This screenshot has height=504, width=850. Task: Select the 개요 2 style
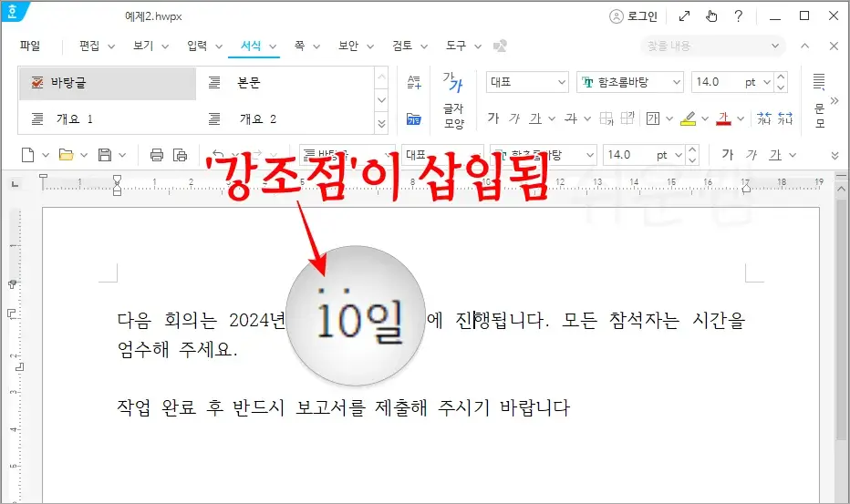point(285,118)
